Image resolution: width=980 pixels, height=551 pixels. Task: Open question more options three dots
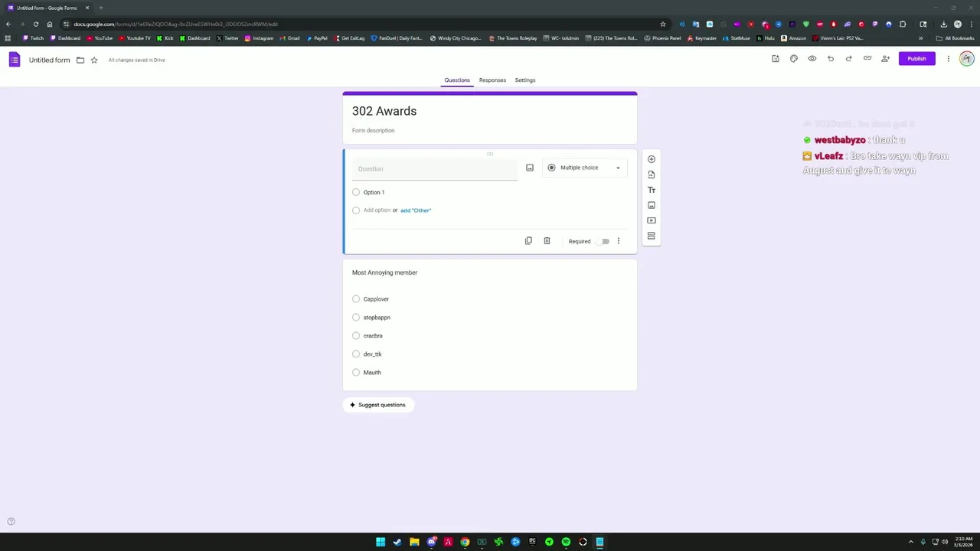[x=619, y=241]
